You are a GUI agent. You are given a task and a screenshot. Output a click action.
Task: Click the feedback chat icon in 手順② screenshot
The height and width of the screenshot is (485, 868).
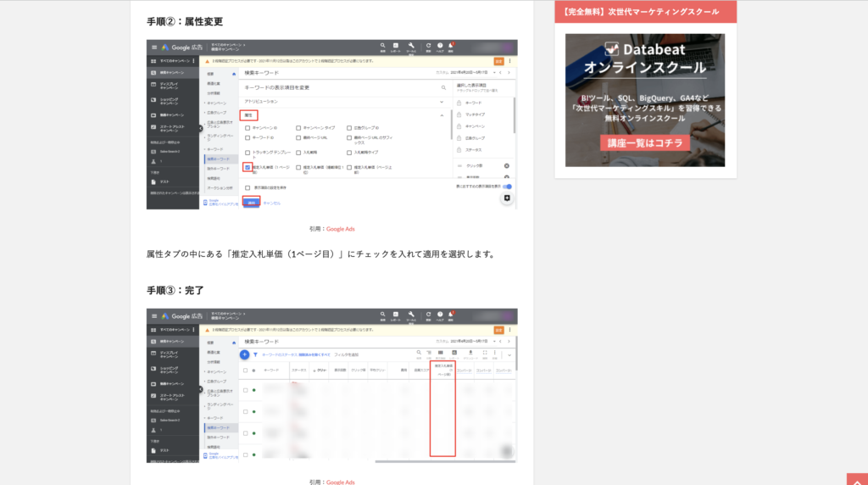pos(507,198)
